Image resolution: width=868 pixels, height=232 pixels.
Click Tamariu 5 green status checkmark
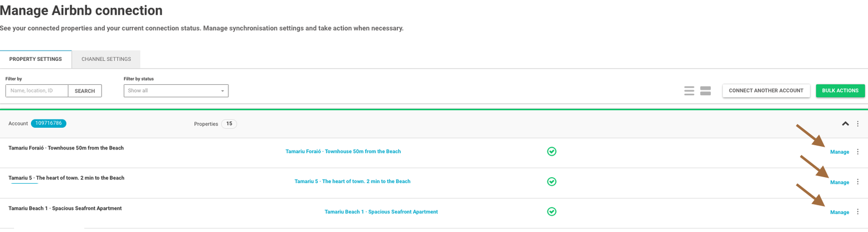point(552,181)
